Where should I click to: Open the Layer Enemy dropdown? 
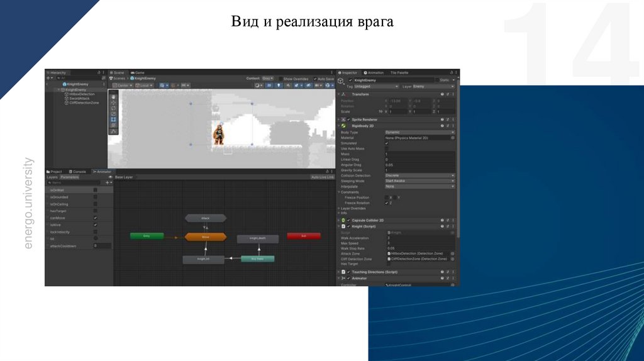[x=433, y=87]
